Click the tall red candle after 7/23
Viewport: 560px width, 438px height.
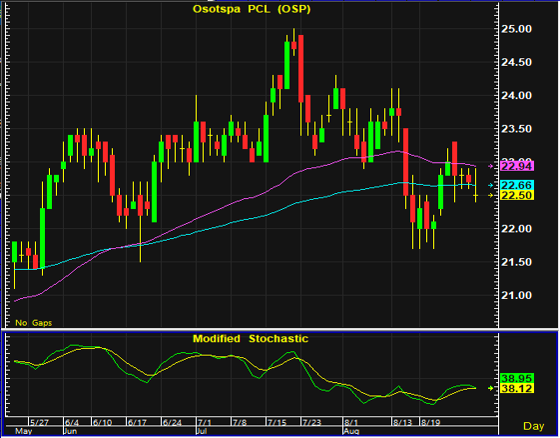pos(301,69)
